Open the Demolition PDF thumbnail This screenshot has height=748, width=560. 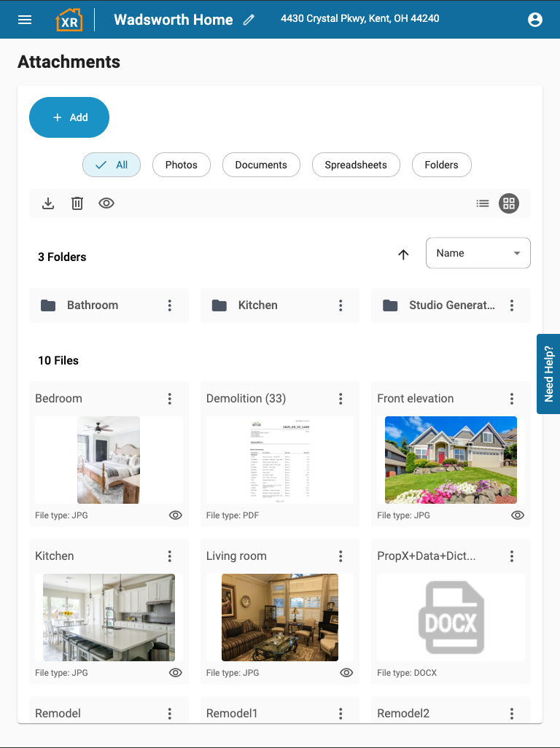click(x=280, y=460)
